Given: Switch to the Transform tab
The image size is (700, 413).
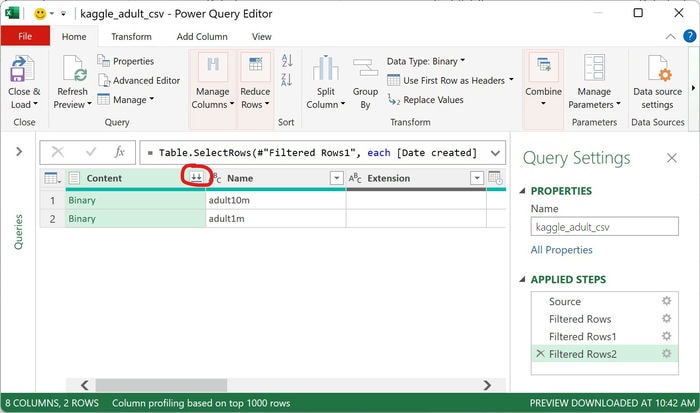Looking at the screenshot, I should click(x=131, y=37).
